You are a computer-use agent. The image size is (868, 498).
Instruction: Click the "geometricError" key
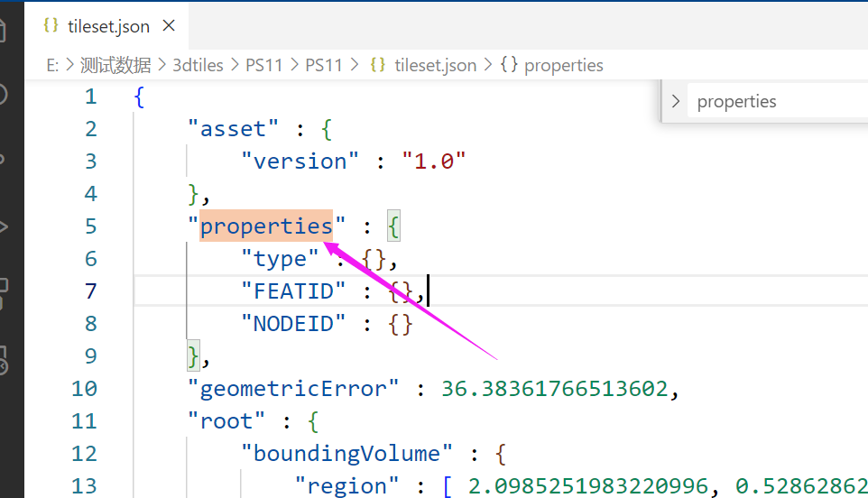(293, 389)
